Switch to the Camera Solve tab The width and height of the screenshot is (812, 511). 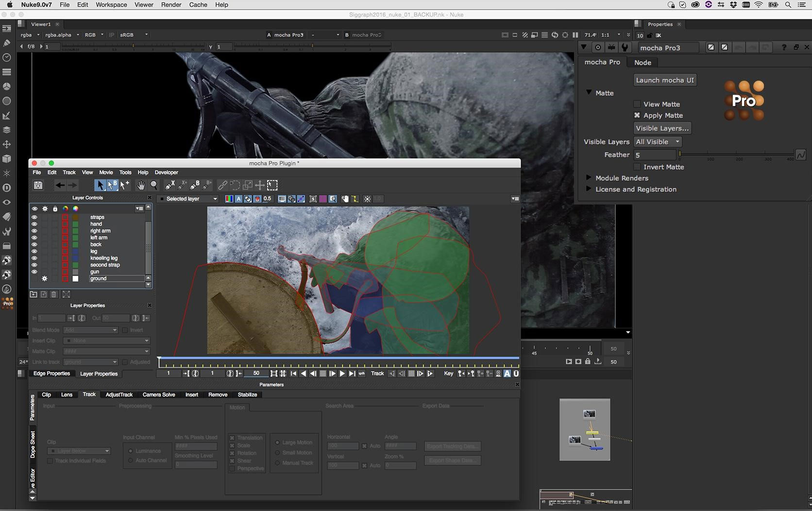click(159, 394)
